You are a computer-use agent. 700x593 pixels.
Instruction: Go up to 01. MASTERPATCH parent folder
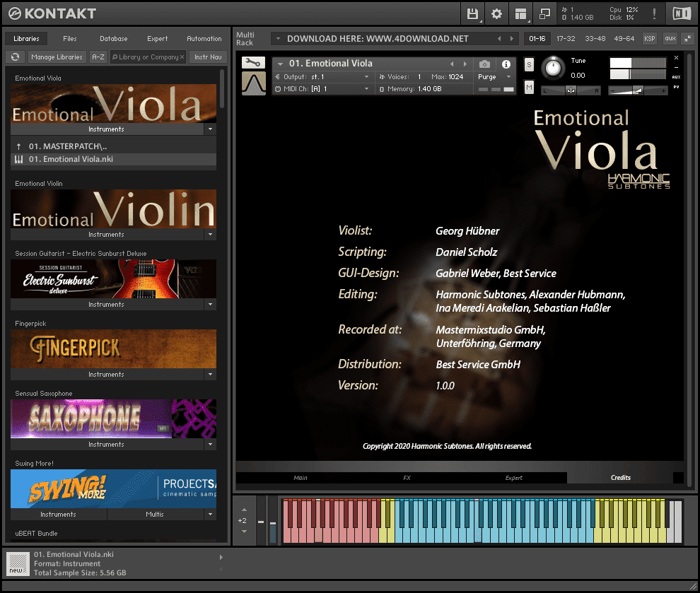pyautogui.click(x=113, y=146)
